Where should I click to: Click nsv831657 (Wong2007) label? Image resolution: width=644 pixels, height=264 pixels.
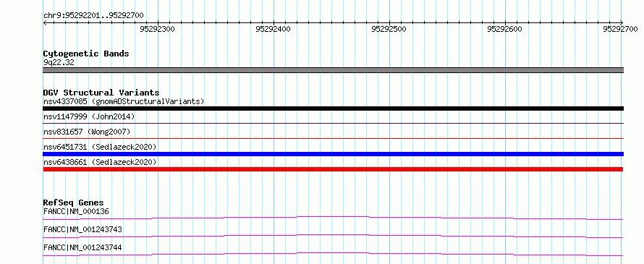coord(87,132)
